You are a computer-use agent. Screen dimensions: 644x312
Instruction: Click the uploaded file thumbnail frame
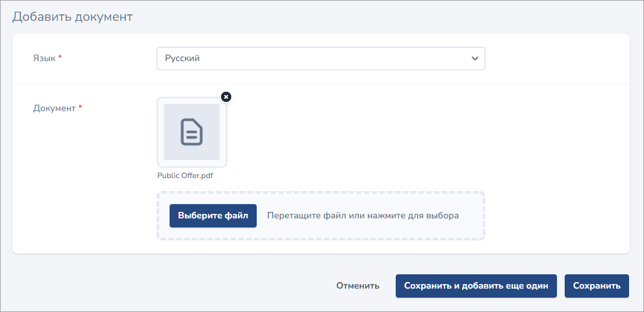click(160, 133)
